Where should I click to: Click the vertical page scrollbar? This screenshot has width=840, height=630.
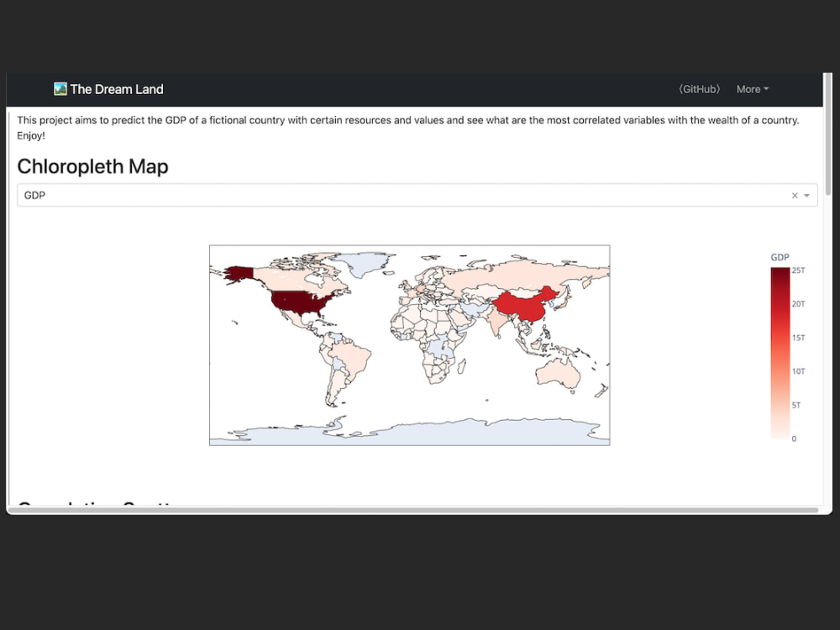tap(828, 134)
